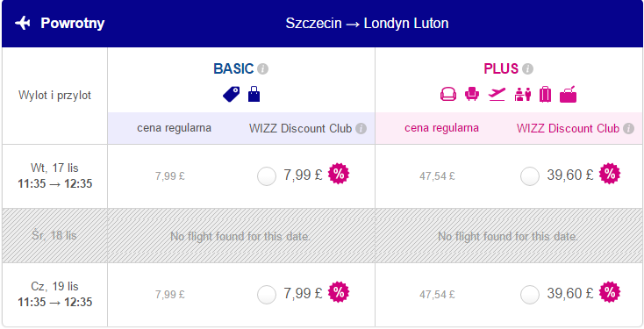The image size is (644, 329).
Task: Click the discount % badge for PLUS 19 lis
Action: (x=610, y=292)
